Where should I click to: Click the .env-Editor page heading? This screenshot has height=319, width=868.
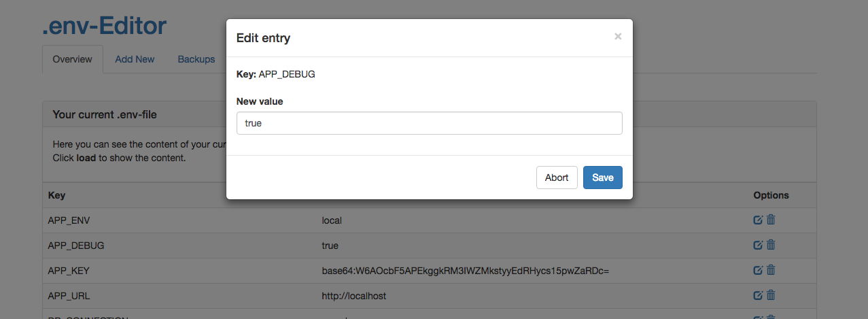click(x=104, y=26)
